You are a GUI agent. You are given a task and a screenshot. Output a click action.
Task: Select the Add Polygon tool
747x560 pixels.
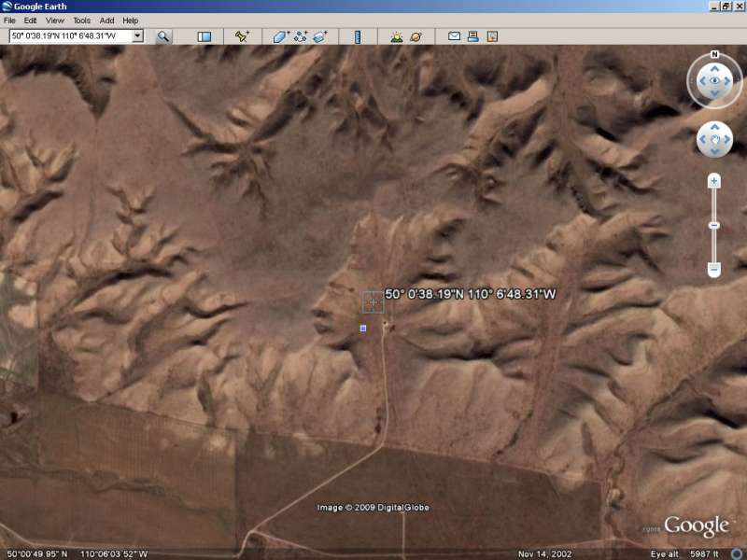[280, 36]
